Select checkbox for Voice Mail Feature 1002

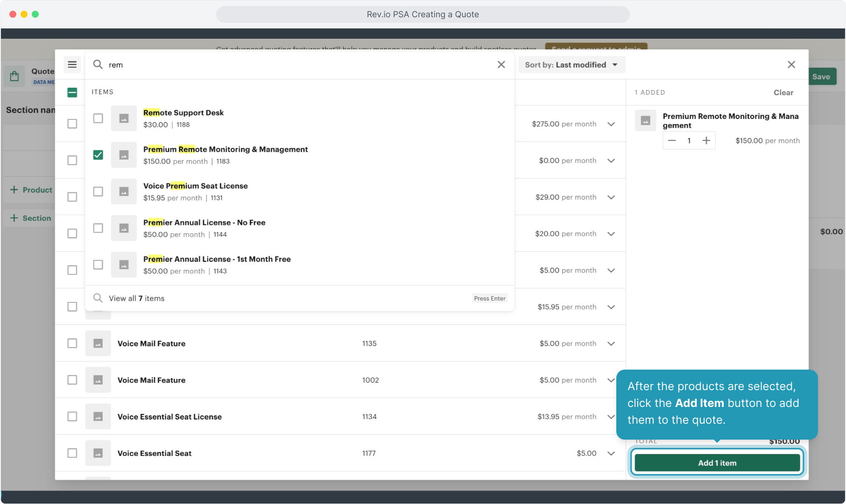(72, 380)
